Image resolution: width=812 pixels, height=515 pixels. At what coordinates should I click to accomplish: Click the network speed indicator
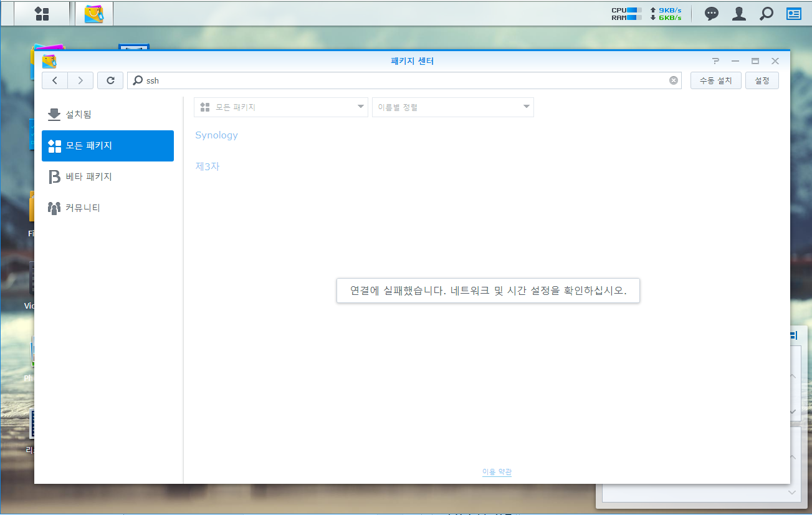(x=666, y=14)
